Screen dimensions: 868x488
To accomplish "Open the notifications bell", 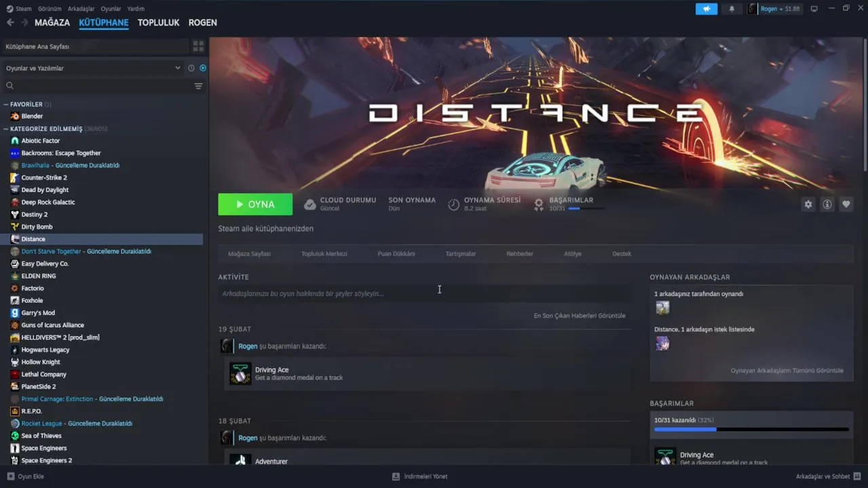I will (x=732, y=9).
